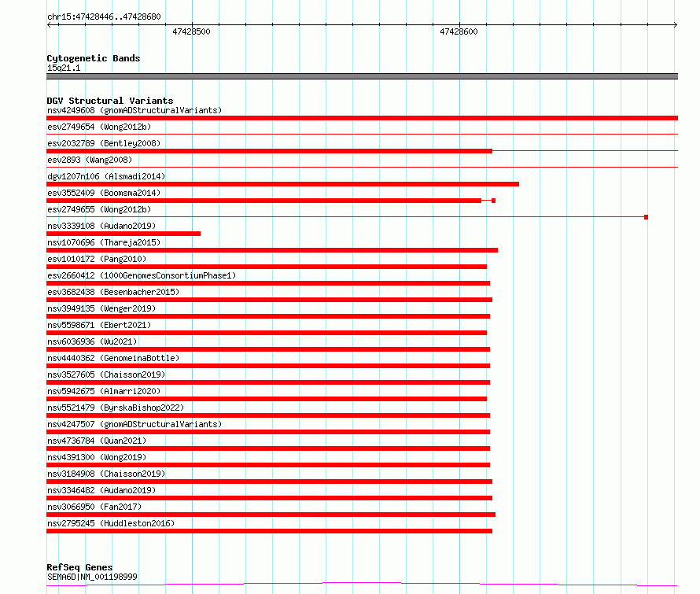Click the small end square of the esv3552409 bar
This screenshot has width=700, height=594.
493,201
